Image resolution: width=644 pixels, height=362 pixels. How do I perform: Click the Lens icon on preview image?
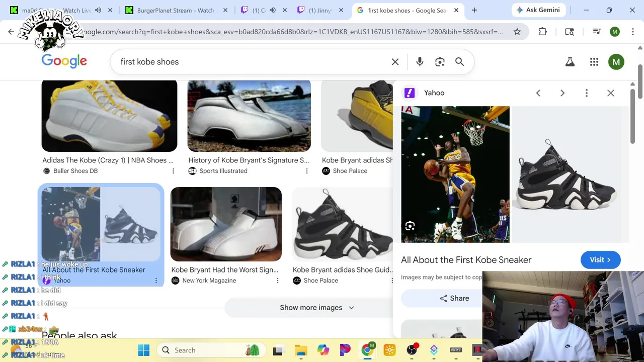(410, 226)
